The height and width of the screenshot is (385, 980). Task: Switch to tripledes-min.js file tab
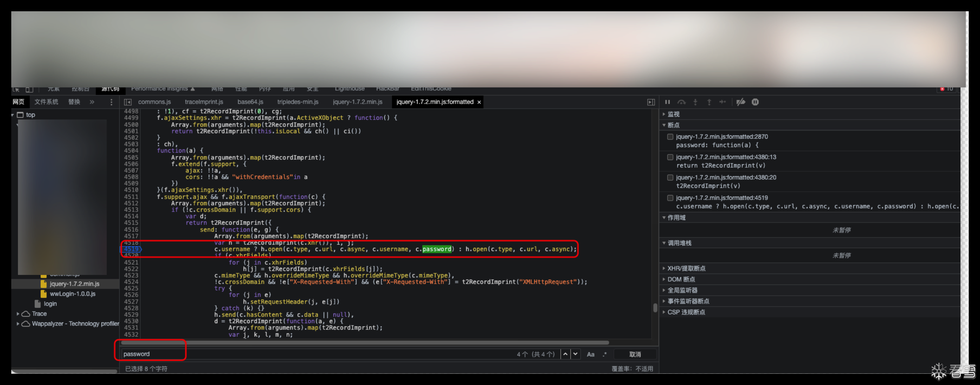(x=298, y=102)
